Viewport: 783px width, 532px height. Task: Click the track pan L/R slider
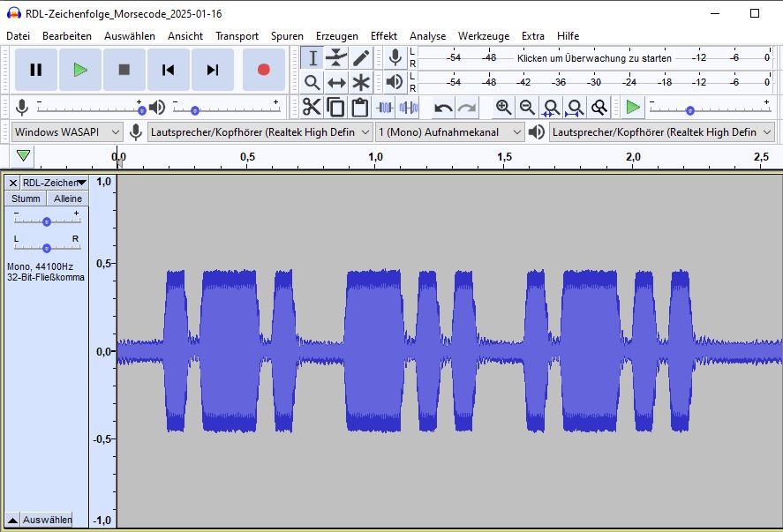tap(46, 248)
